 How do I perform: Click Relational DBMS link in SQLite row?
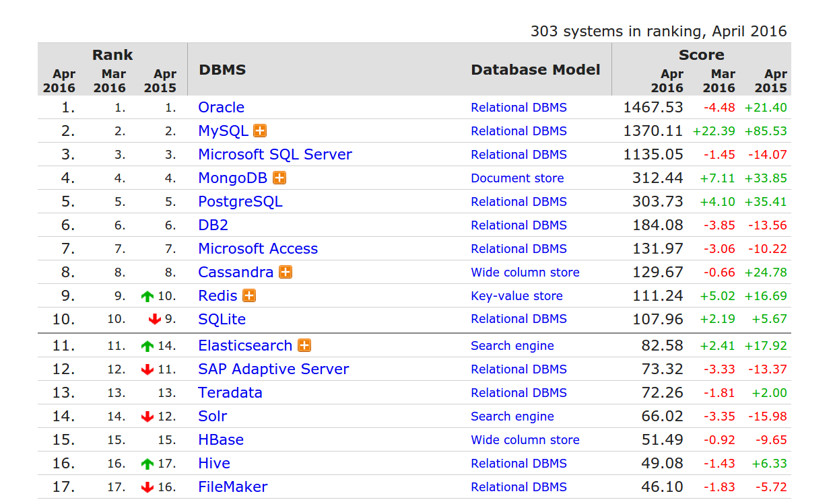(519, 319)
